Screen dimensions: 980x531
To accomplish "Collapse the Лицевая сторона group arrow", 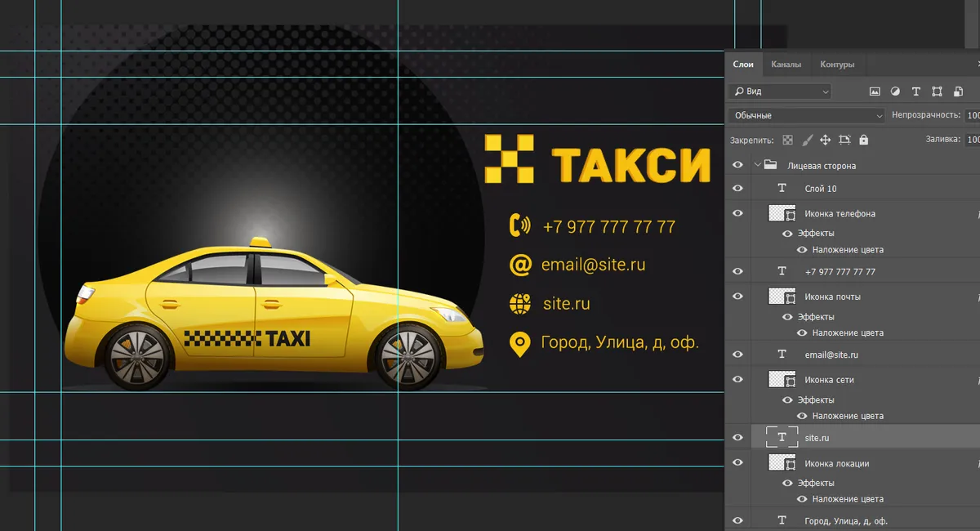I will 757,165.
